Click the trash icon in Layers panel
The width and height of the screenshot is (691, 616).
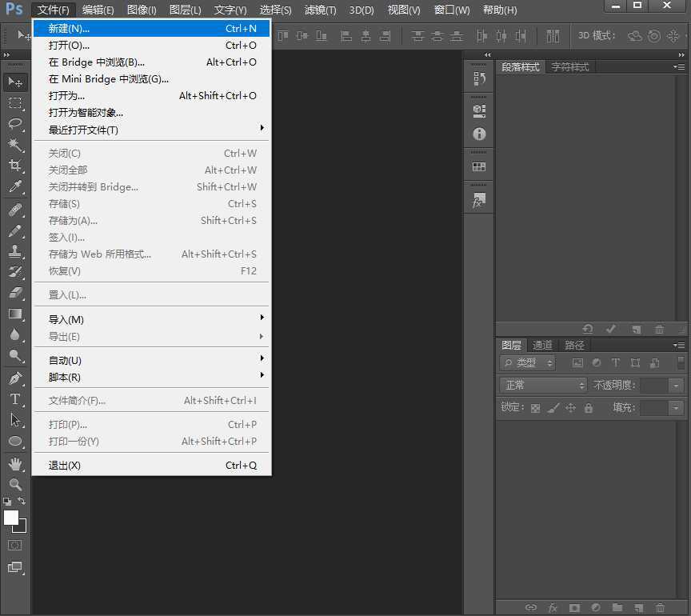tap(660, 608)
